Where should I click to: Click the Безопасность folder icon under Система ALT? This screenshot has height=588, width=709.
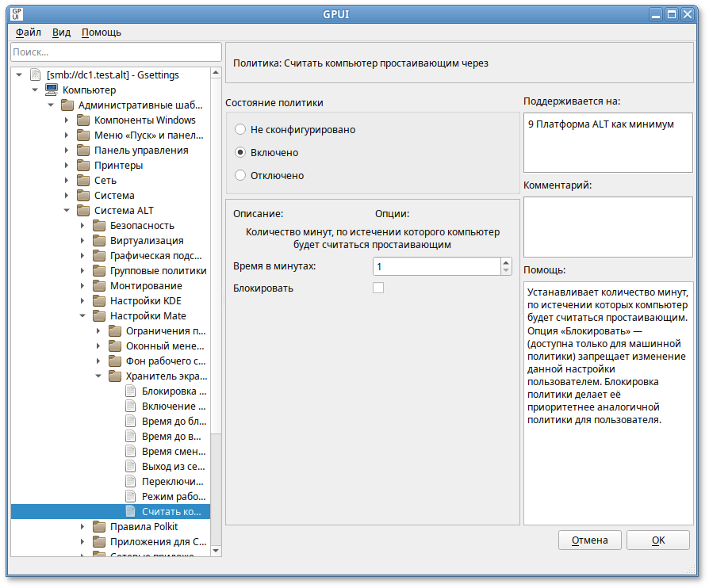98,225
